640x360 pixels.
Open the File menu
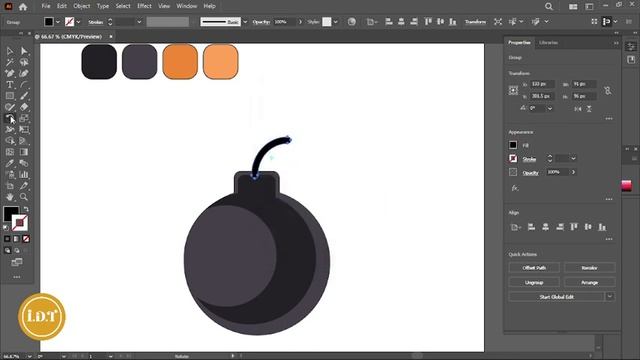[x=46, y=6]
